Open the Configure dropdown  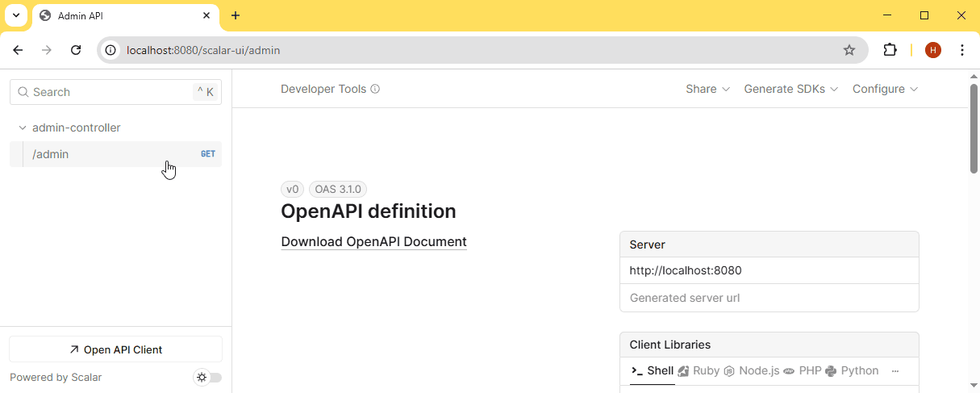point(885,89)
